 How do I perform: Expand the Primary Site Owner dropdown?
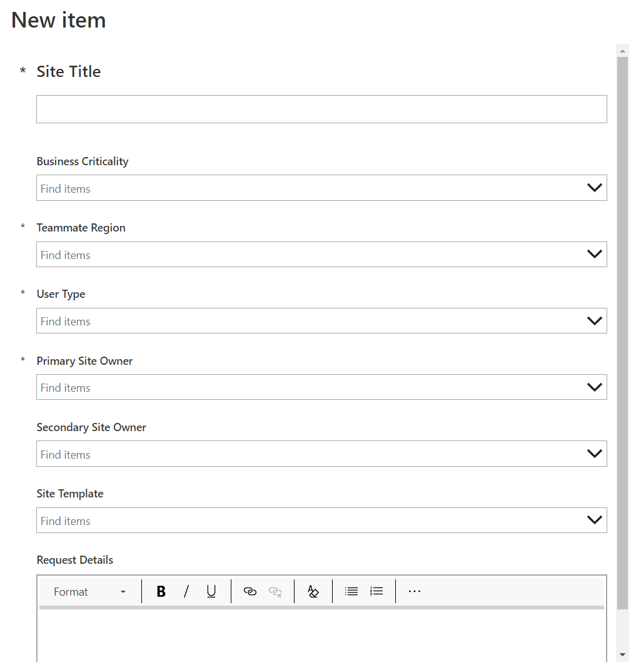593,387
